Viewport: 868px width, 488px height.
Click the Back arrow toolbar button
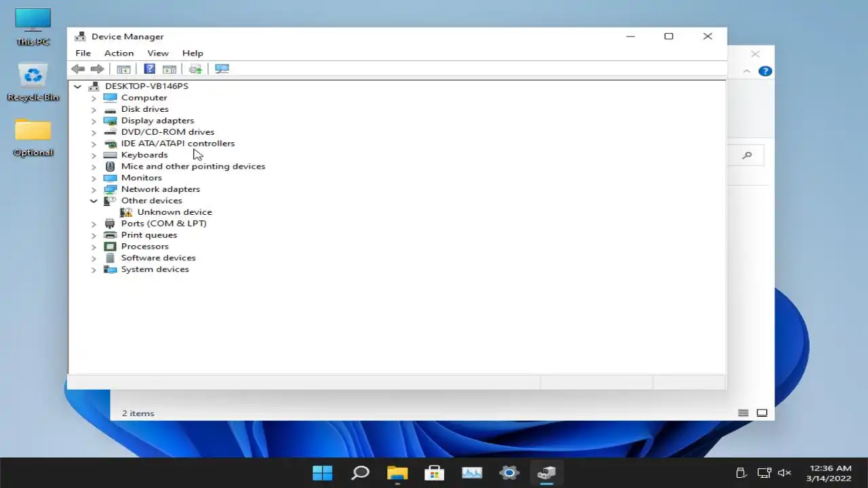[78, 68]
